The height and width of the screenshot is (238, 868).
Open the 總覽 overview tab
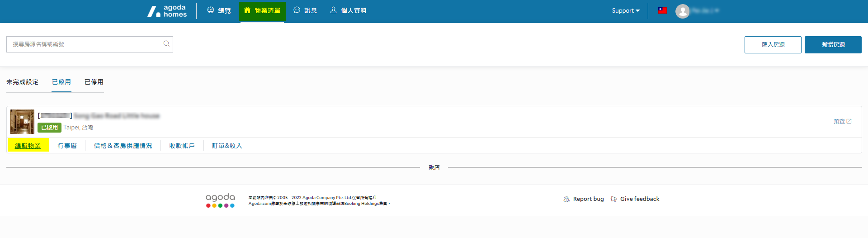click(x=219, y=10)
